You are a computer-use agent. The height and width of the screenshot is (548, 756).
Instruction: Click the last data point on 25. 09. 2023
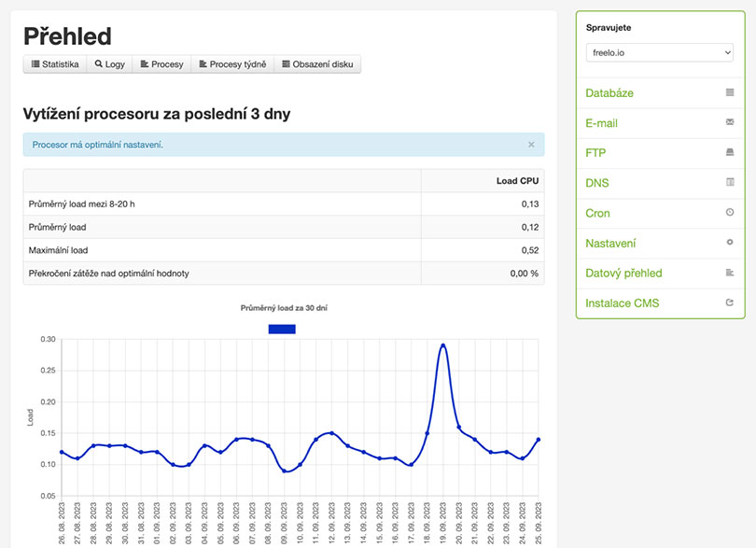(539, 440)
